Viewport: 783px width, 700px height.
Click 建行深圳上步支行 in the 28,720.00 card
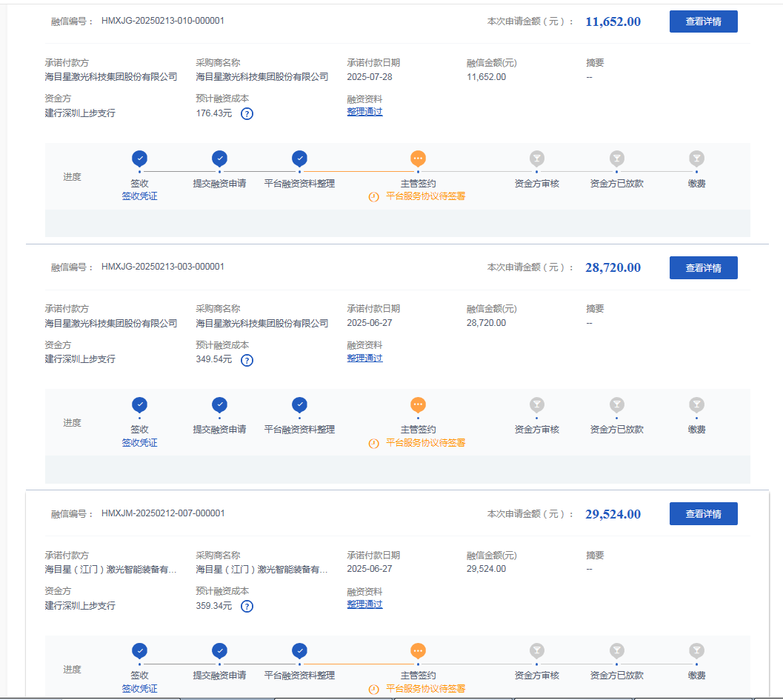coord(80,359)
